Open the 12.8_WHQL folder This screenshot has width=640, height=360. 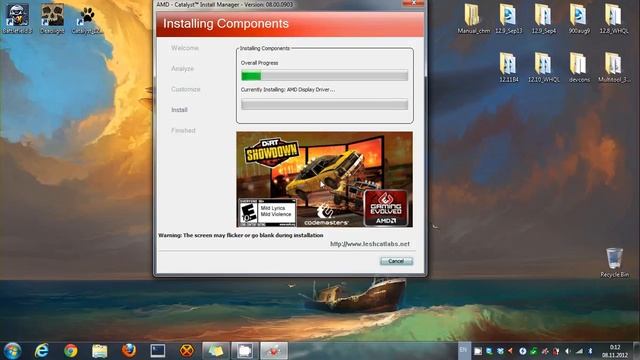(614, 18)
